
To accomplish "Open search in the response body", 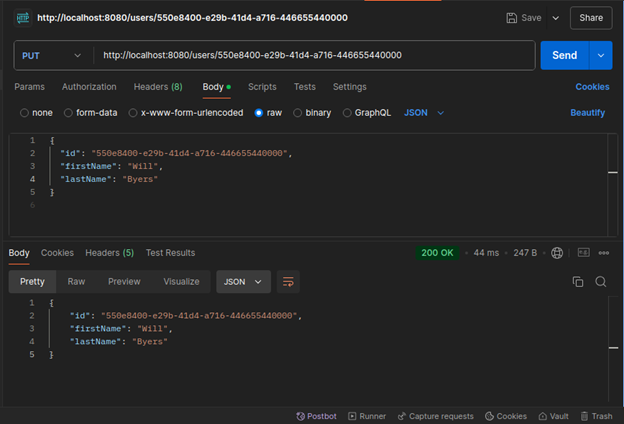I will (600, 282).
